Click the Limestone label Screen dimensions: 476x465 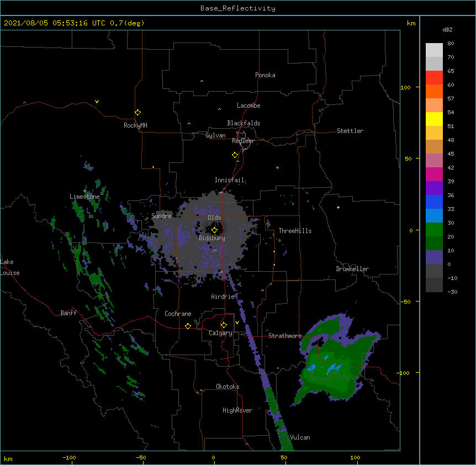(x=84, y=197)
